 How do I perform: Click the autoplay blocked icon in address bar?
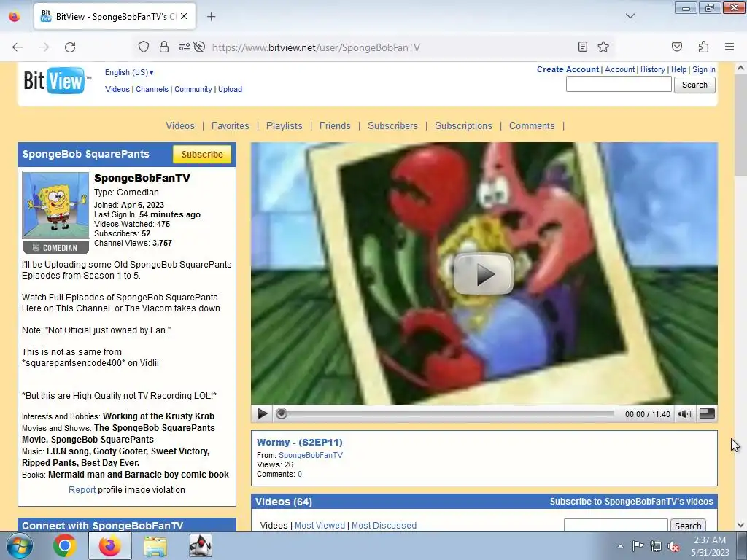[200, 47]
